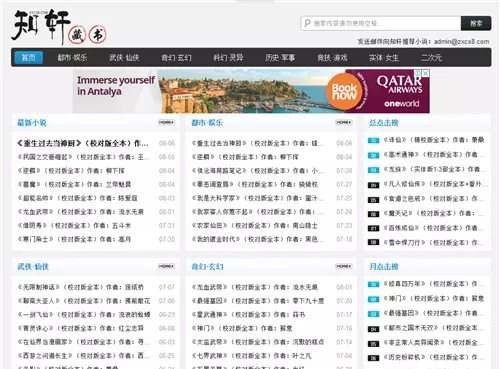Click MORE icon beside 奇幻·玄幻 section heading
The width and height of the screenshot is (500, 369).
point(344,266)
